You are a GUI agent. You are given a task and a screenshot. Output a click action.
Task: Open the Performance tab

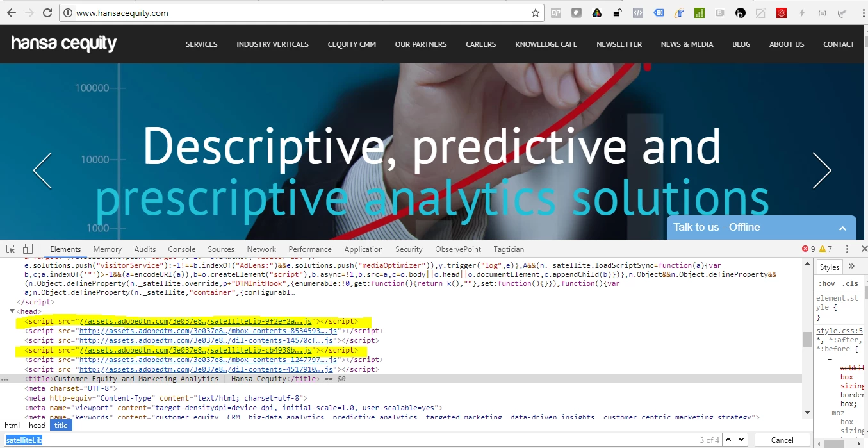pos(310,249)
